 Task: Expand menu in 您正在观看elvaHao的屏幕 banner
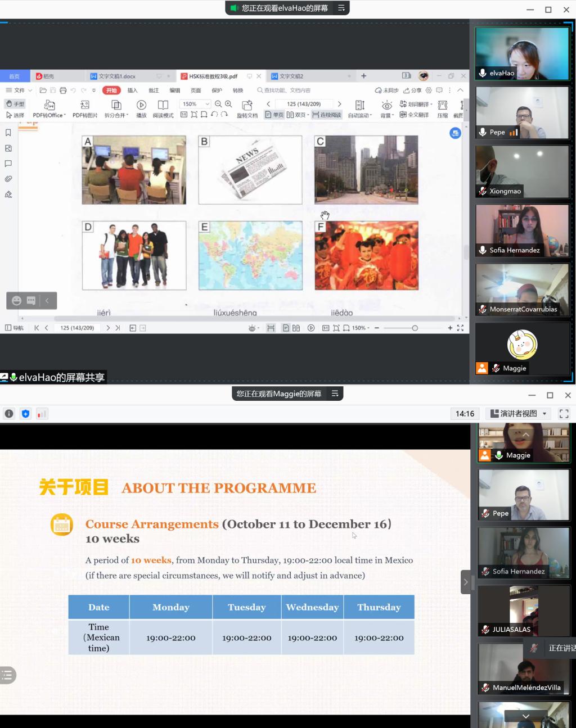341,8
